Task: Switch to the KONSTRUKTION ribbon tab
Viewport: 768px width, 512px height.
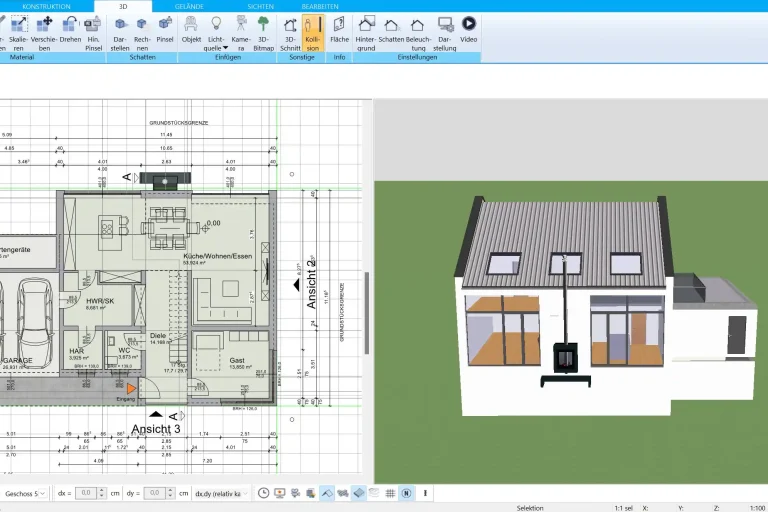Action: (46, 6)
